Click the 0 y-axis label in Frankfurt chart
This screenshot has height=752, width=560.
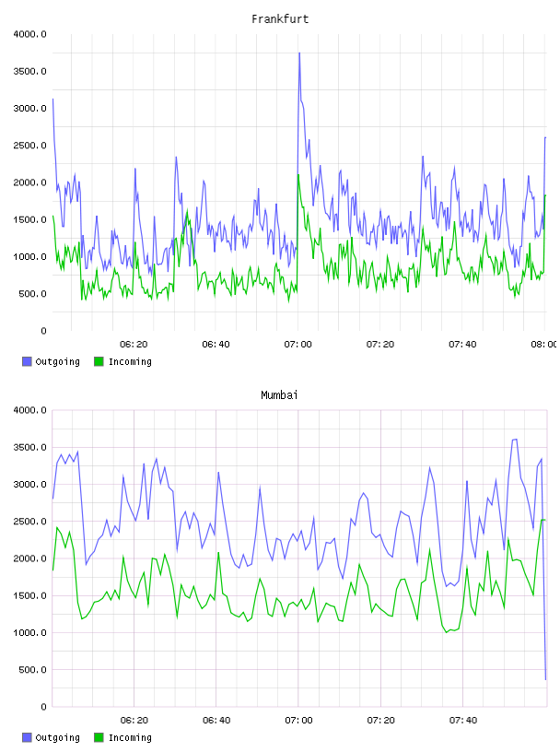[x=43, y=331]
